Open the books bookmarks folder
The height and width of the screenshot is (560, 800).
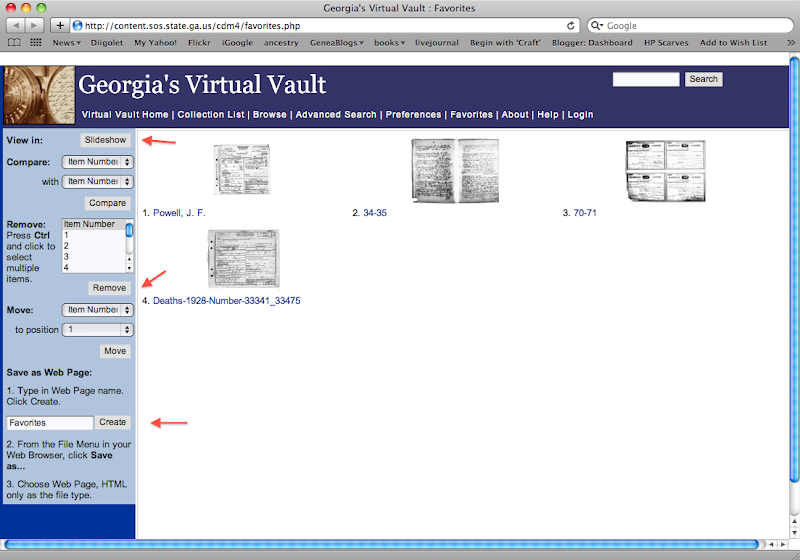click(389, 43)
